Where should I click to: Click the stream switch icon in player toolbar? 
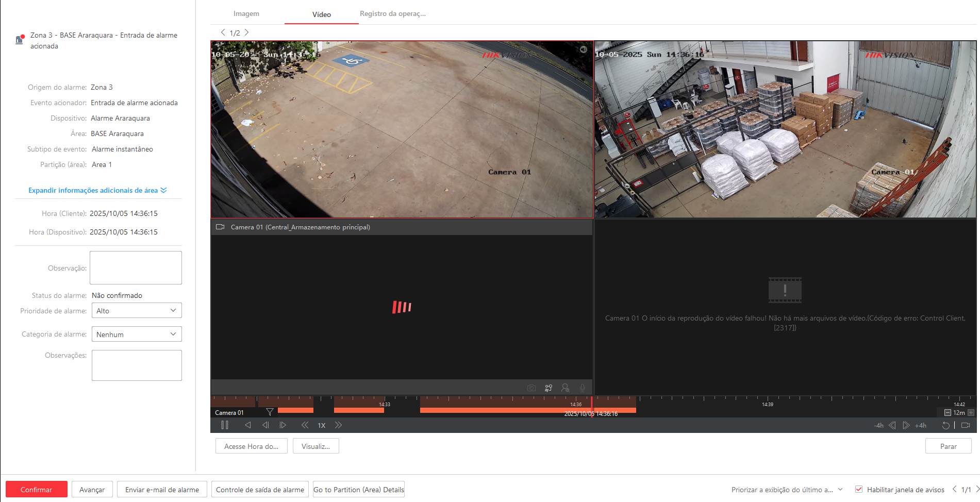point(549,388)
